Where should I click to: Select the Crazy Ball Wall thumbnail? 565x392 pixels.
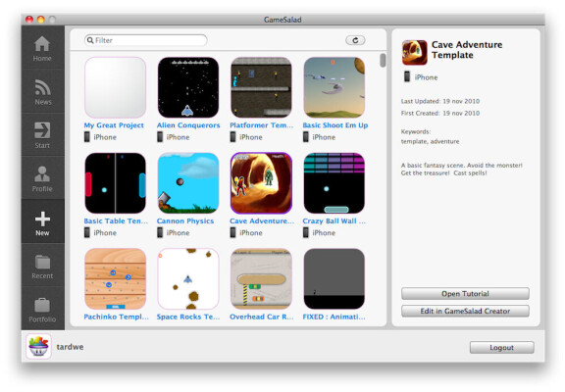[x=334, y=183]
